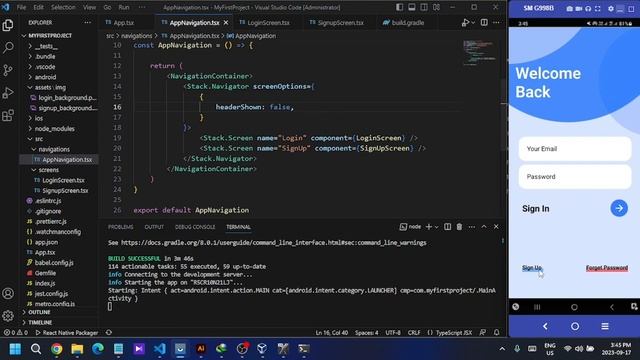Expand the OUTLINE section

pos(39,312)
